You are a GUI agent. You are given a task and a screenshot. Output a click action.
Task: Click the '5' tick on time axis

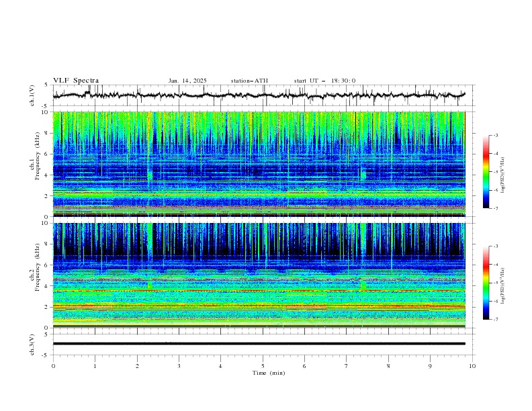[263, 366]
